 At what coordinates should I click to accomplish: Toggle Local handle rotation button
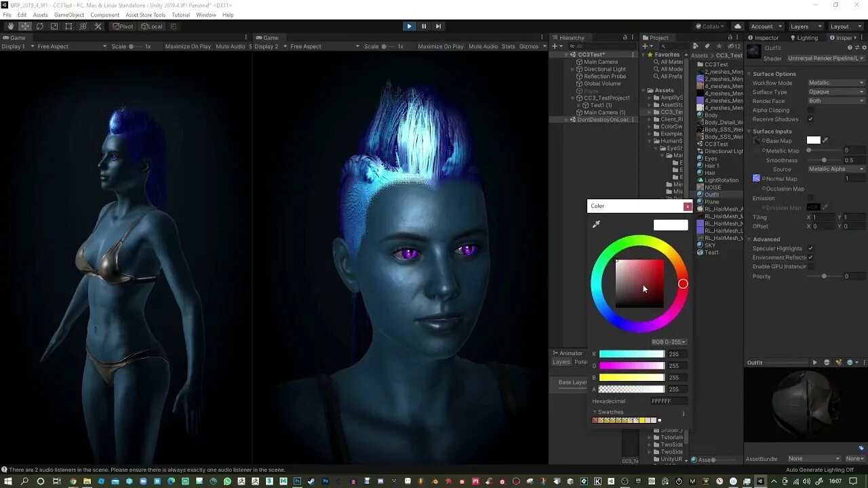152,26
